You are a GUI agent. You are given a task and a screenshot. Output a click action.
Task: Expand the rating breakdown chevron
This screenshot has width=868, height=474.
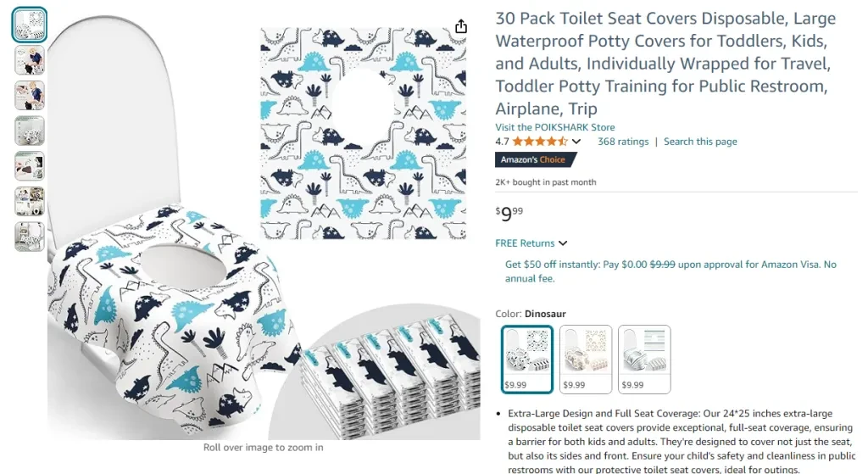coord(576,142)
